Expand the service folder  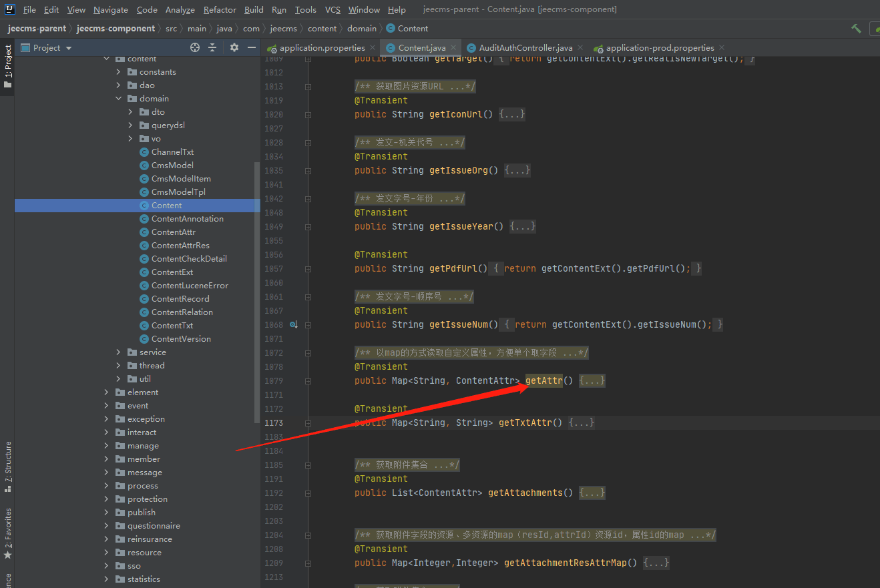pos(118,352)
